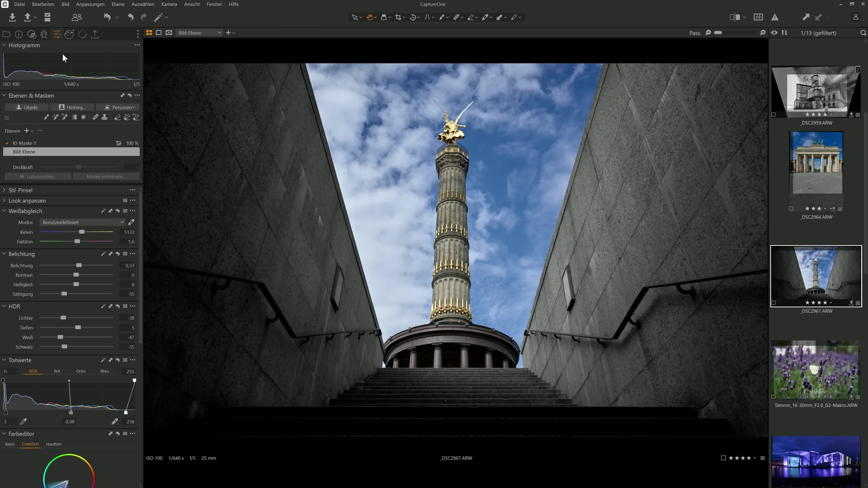Collapse the Farbeditor panel

click(x=4, y=434)
